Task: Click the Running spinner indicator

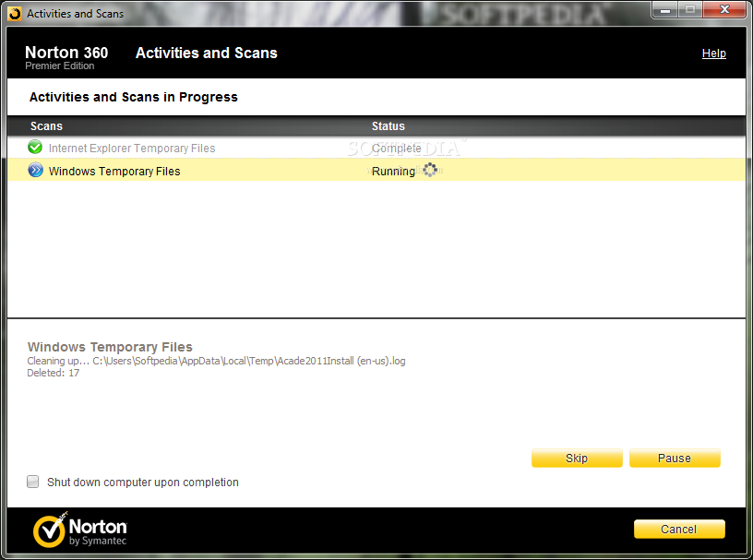Action: tap(430, 170)
